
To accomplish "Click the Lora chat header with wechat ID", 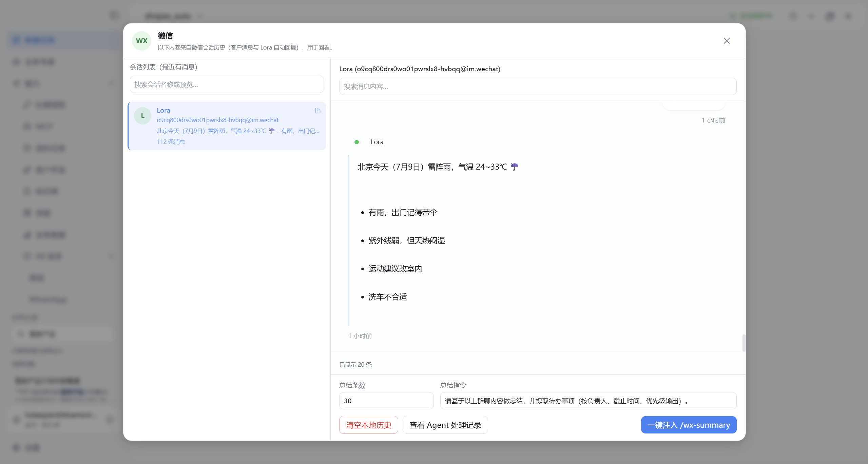I will [x=420, y=69].
